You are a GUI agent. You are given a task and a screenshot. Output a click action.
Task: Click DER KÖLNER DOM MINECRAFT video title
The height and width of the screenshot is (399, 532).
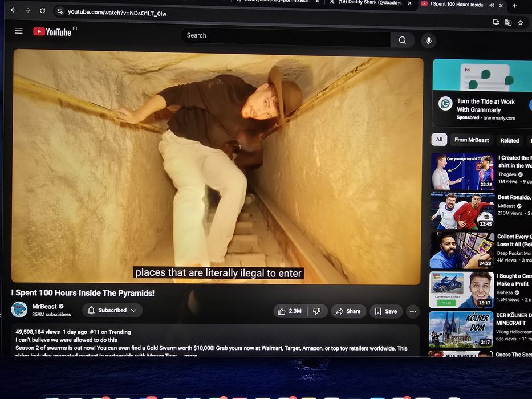point(514,319)
